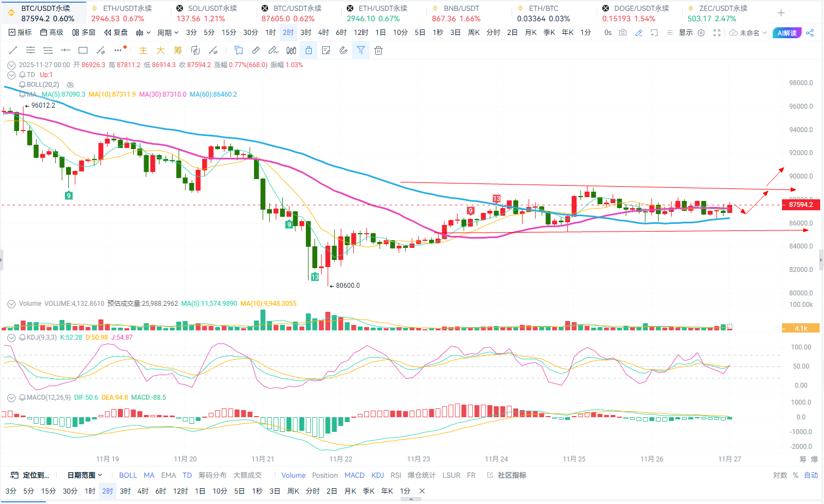Open the 指标 indicators button
The image size is (824, 504).
[x=20, y=33]
